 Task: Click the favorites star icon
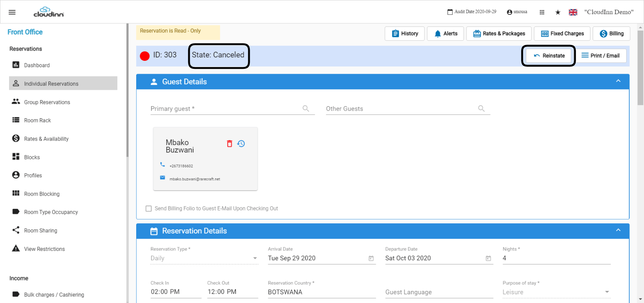[558, 12]
